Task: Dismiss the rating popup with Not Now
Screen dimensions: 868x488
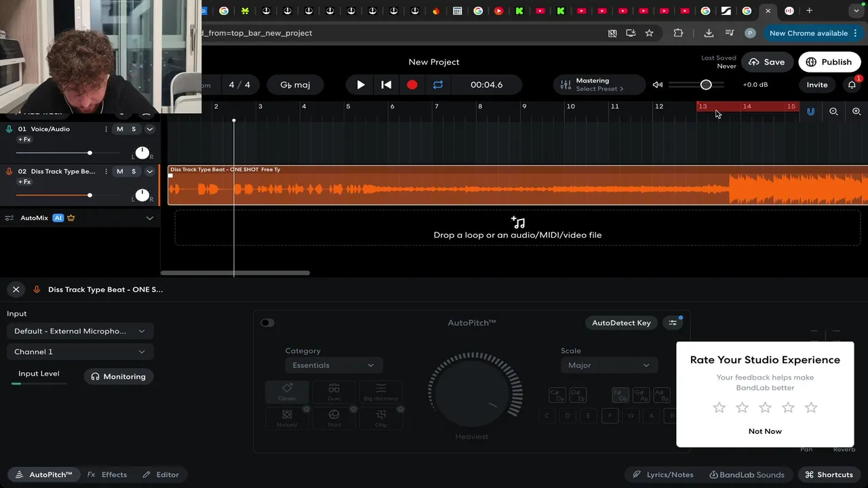Action: (765, 431)
